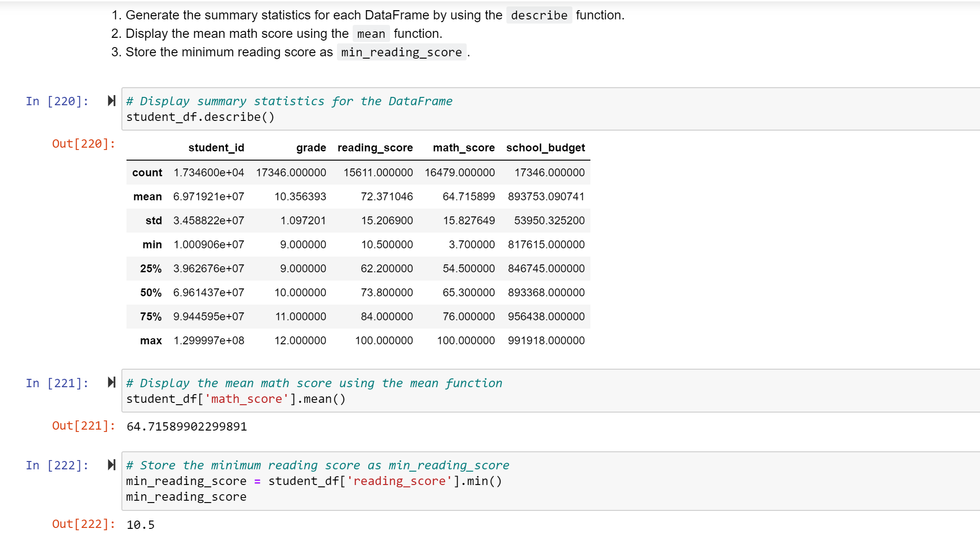Select the student_id column header

coord(216,148)
